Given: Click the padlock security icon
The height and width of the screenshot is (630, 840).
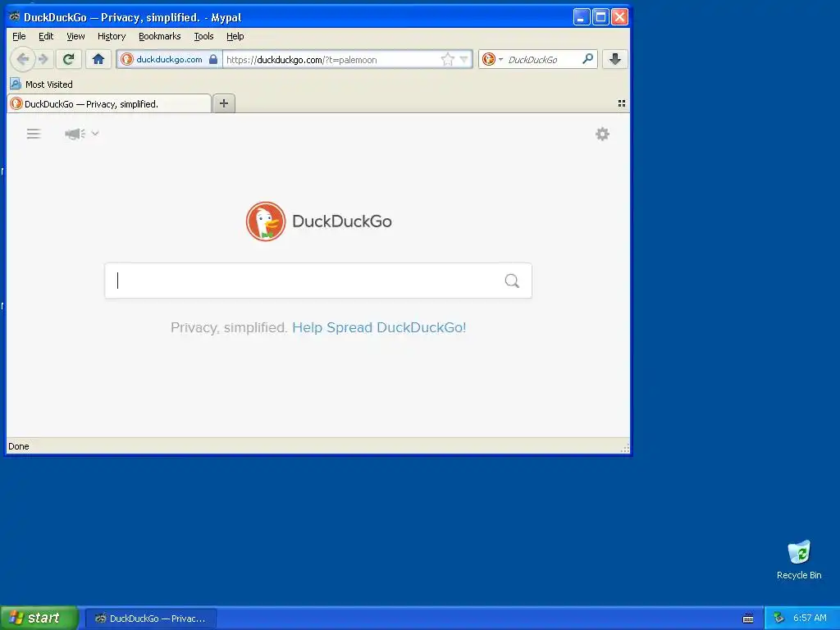Looking at the screenshot, I should point(213,59).
